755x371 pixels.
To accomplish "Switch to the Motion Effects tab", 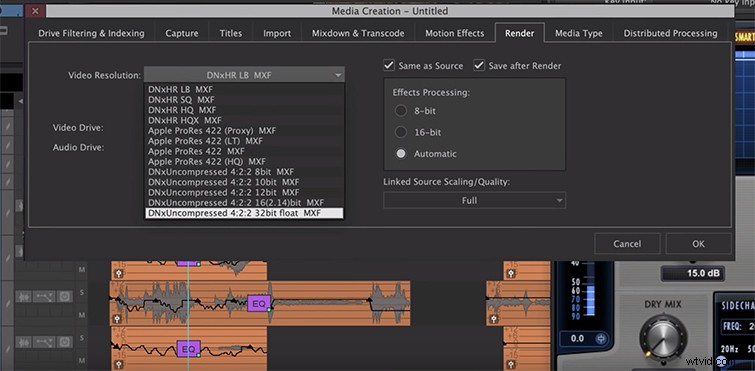I will click(x=455, y=33).
